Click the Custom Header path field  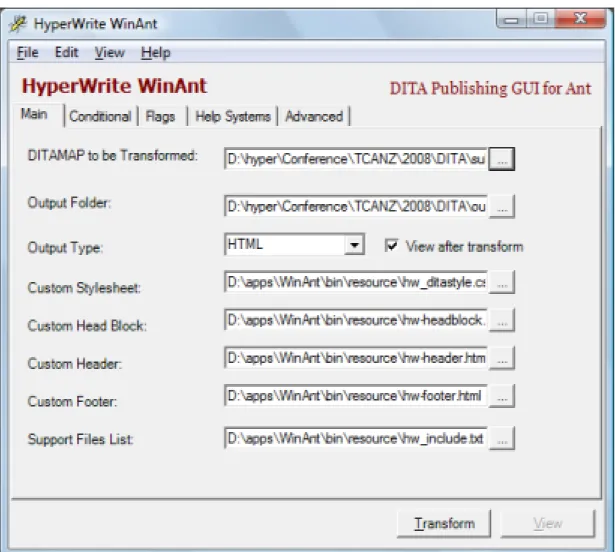click(x=356, y=358)
